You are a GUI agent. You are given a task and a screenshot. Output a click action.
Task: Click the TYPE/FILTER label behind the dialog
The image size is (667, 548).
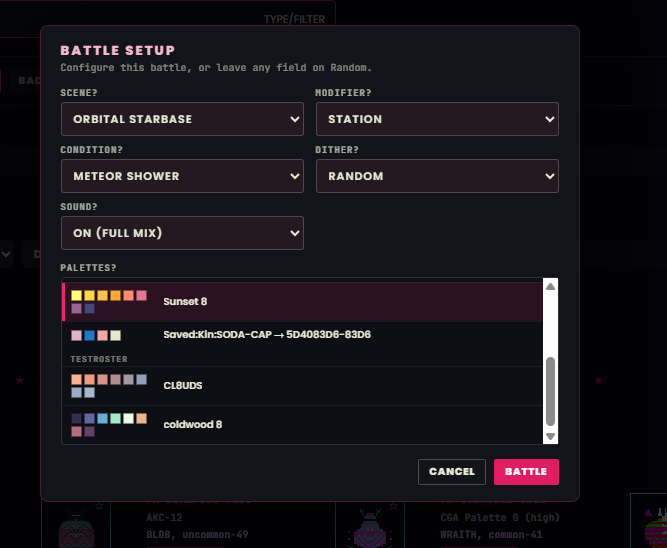(x=294, y=19)
